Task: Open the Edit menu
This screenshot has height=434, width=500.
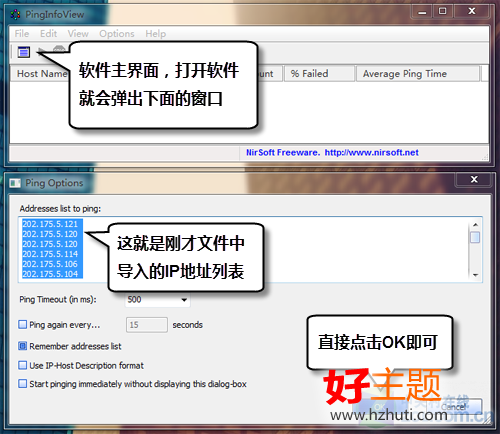Action: [49, 34]
